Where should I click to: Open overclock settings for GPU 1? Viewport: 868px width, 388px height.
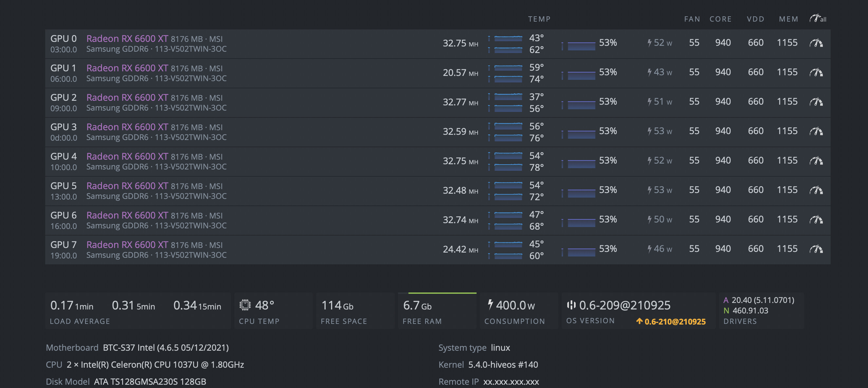816,72
